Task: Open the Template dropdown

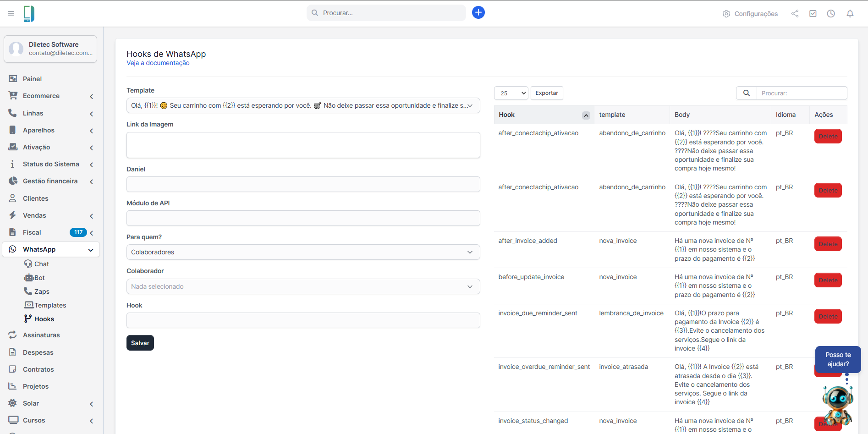Action: coord(303,105)
